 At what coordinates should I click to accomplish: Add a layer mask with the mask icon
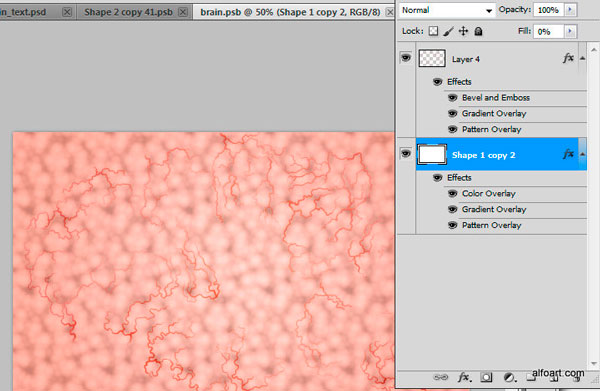click(486, 377)
